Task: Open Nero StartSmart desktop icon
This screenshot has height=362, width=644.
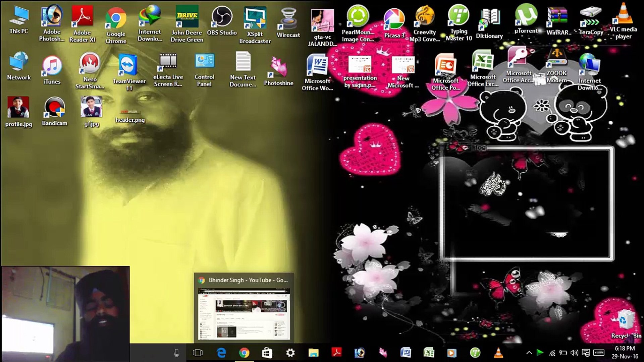Action: 90,64
